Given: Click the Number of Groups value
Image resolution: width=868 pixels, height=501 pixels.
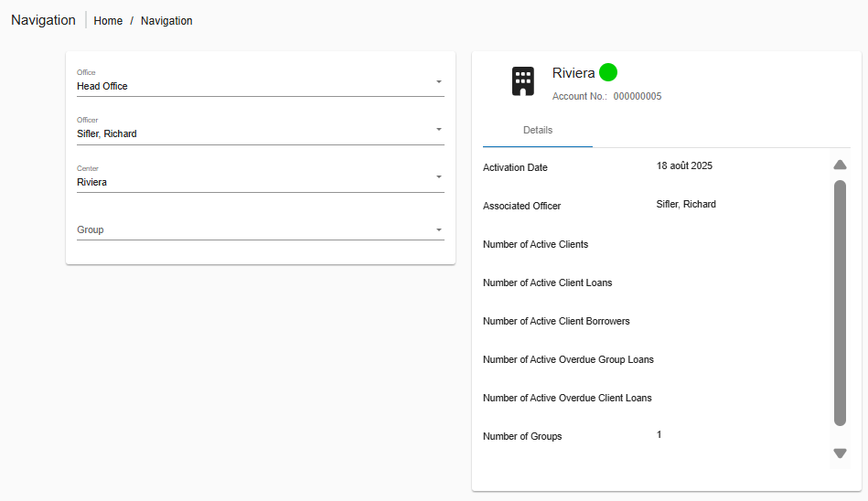Looking at the screenshot, I should click(659, 435).
